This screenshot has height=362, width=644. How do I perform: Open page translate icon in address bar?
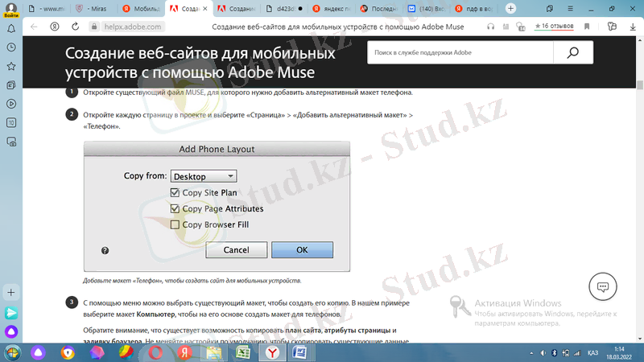pyautogui.click(x=521, y=27)
